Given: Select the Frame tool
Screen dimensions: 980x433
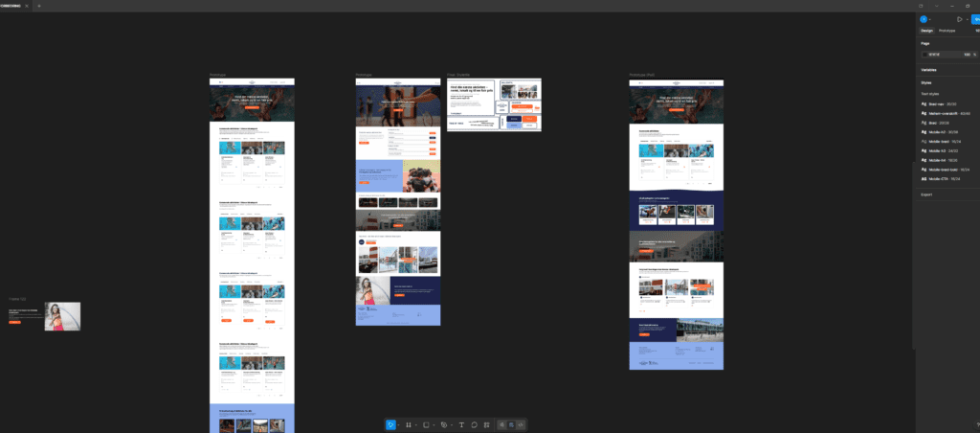Looking at the screenshot, I should pos(408,425).
